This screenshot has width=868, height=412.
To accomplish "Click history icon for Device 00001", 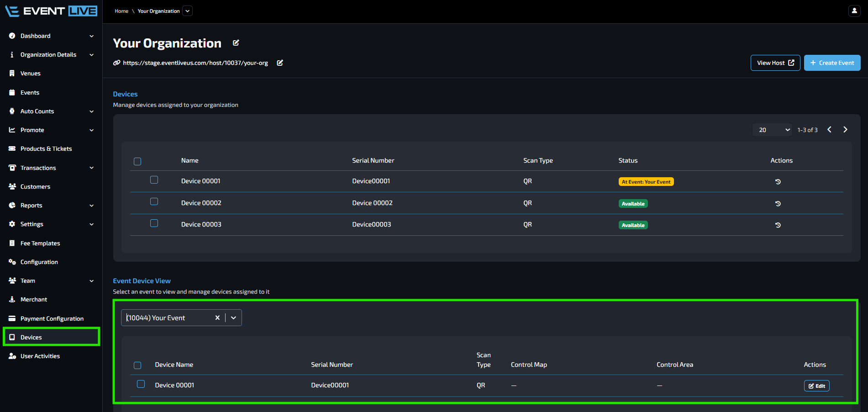I will click(778, 182).
